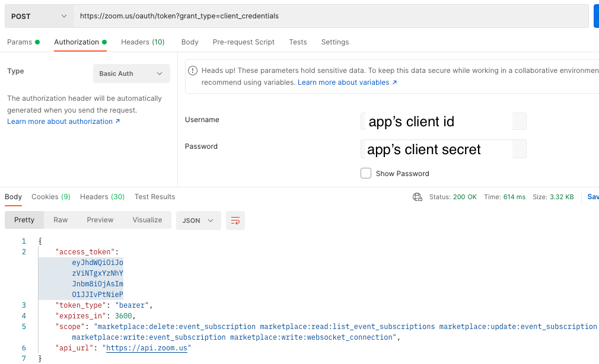Open the Headers (10) request tab
Viewport: 599px width, 364px height.
click(142, 42)
